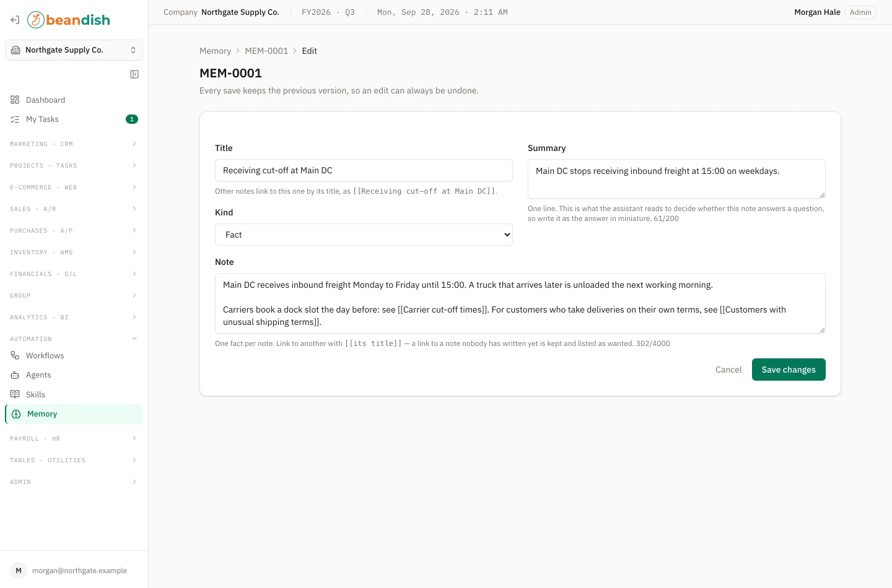Click the Agents robot icon

(15, 375)
